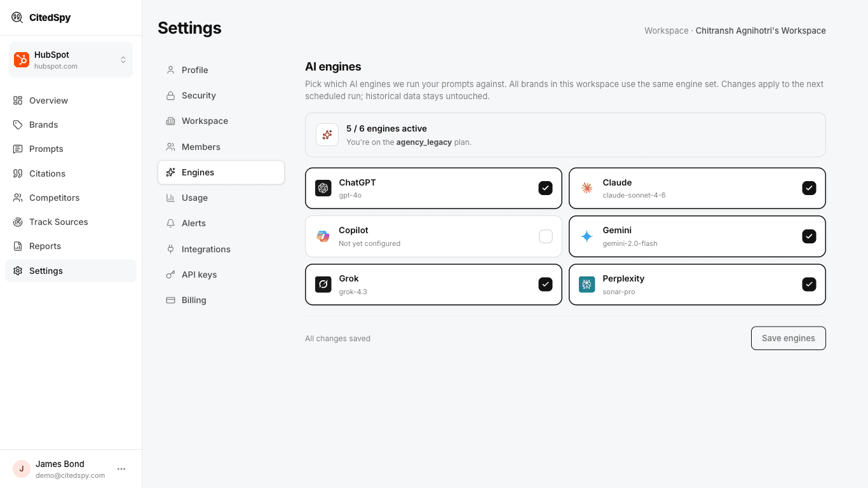Screen dimensions: 868x488
Task: Open the Competitors section
Action: pos(71,198)
